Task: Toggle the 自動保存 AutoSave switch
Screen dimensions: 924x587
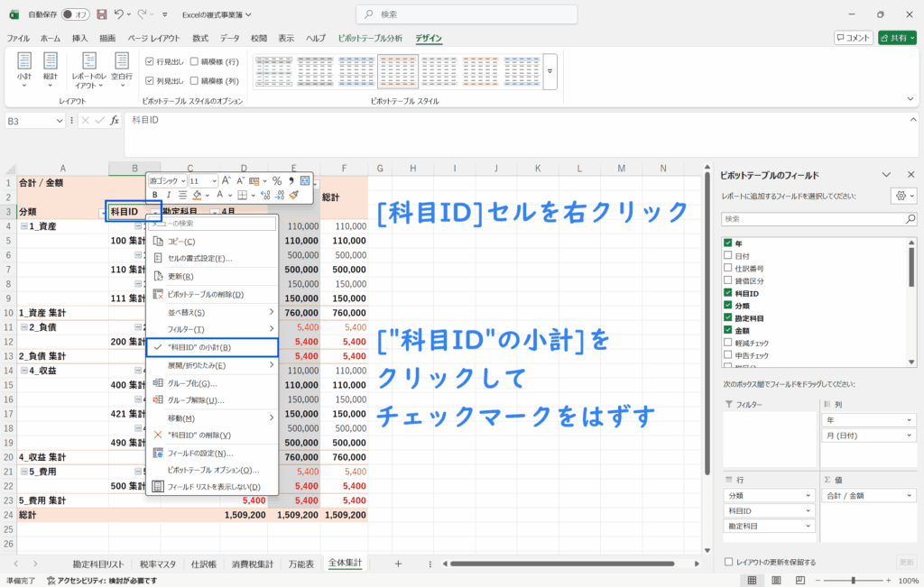Action: click(x=75, y=14)
